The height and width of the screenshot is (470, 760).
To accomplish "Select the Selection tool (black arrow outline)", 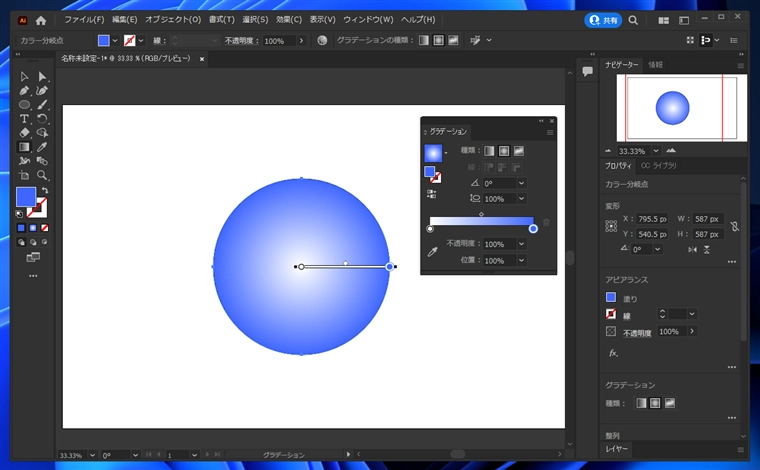I will coord(24,77).
